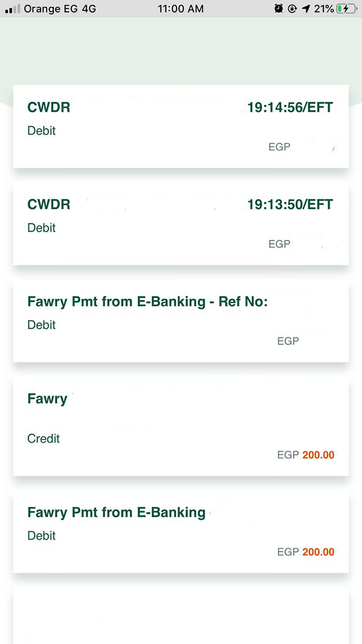Tap the 21% battery percentage
Screen dimensions: 362x644
click(324, 9)
